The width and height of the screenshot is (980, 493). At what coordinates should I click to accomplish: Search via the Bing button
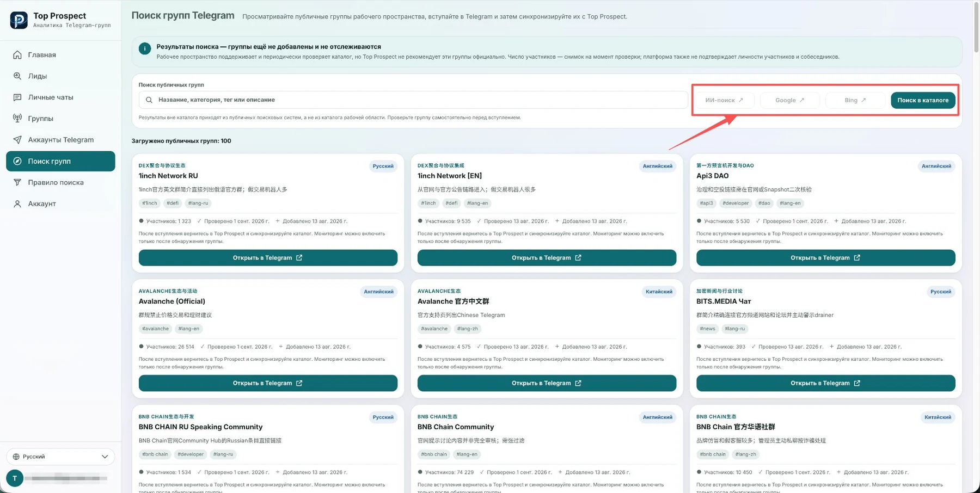(855, 100)
